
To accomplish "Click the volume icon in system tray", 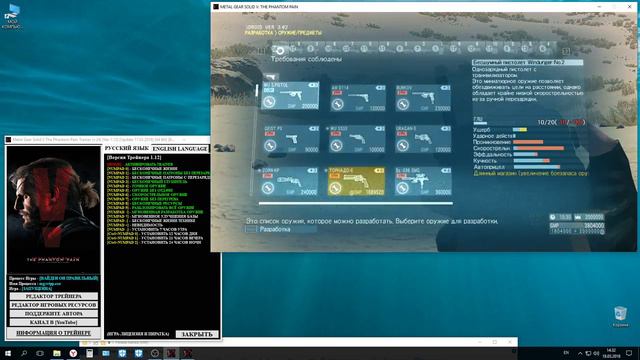I will 596,353.
